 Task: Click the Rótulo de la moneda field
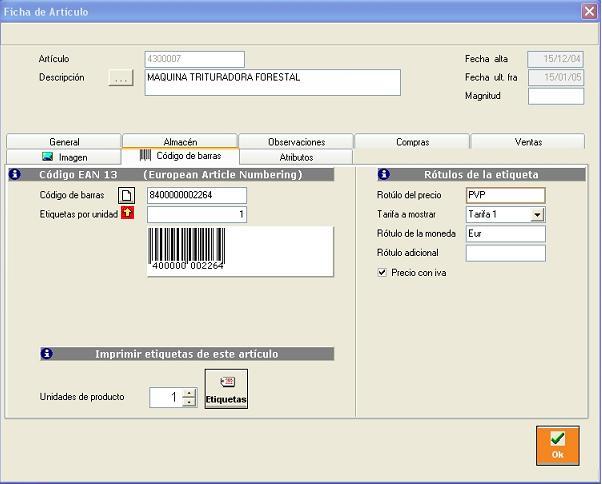[506, 234]
